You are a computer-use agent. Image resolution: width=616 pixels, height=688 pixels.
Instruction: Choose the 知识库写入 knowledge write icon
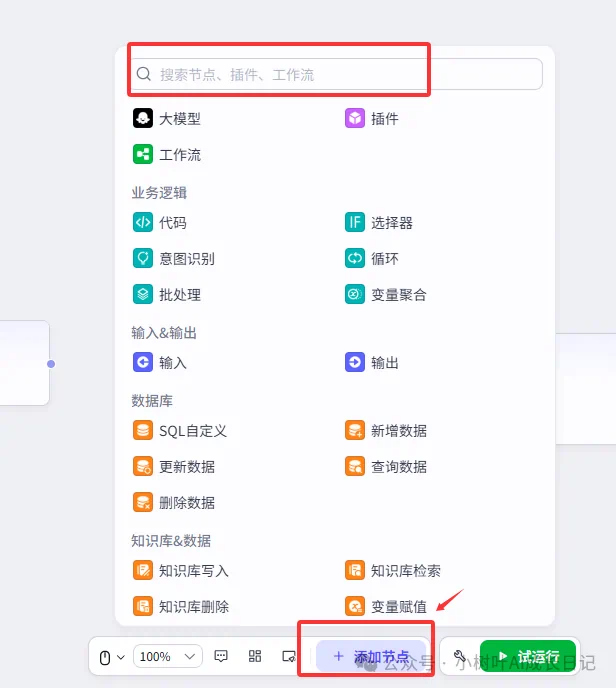pos(143,570)
